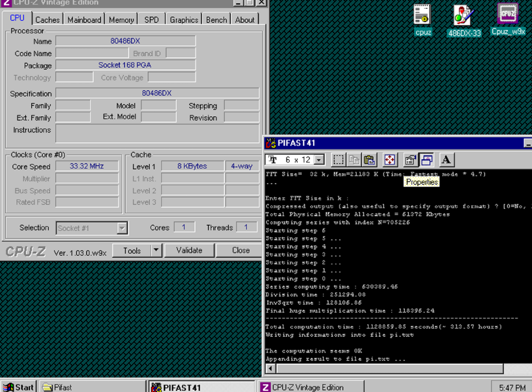This screenshot has height=392, width=532.
Task: Click the left scroll arrow in PIFAST41
Action: (x=271, y=368)
